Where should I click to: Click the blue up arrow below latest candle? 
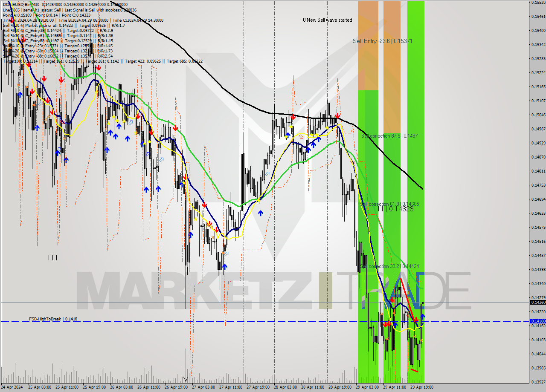click(x=423, y=316)
